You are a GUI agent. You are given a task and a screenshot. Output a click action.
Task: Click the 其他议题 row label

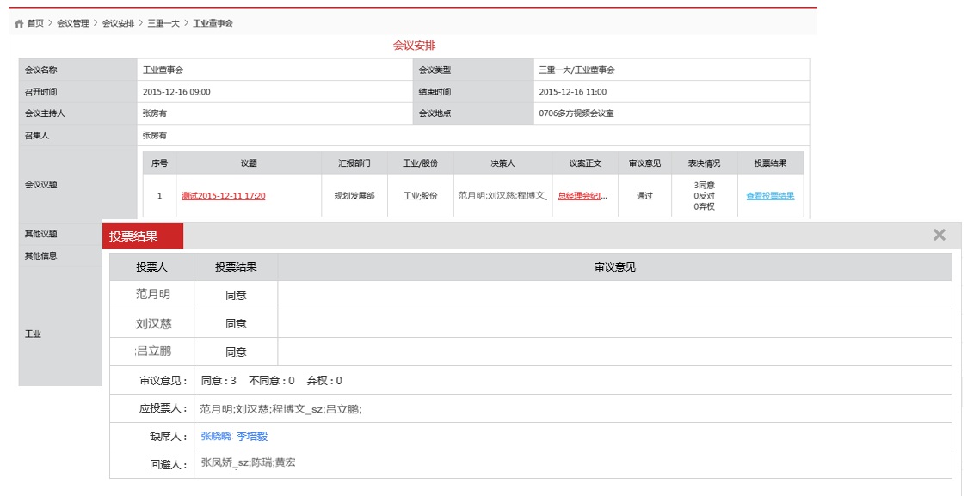click(41, 234)
